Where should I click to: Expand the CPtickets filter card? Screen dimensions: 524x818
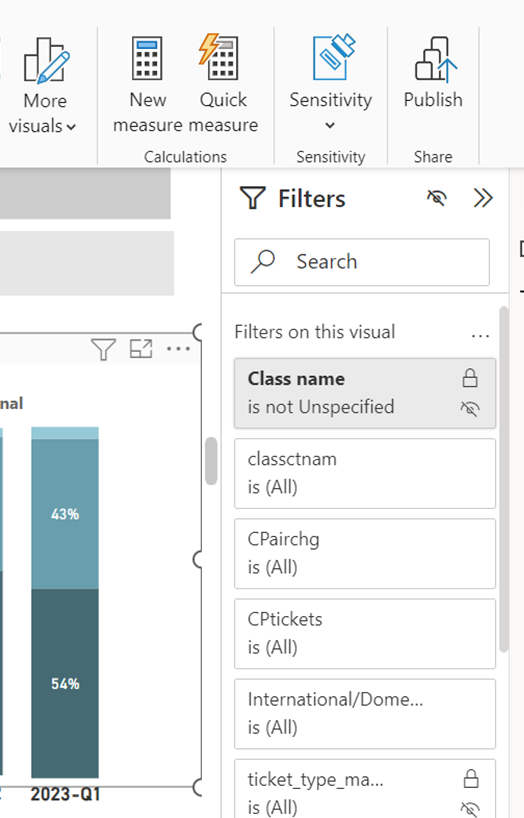tap(365, 634)
